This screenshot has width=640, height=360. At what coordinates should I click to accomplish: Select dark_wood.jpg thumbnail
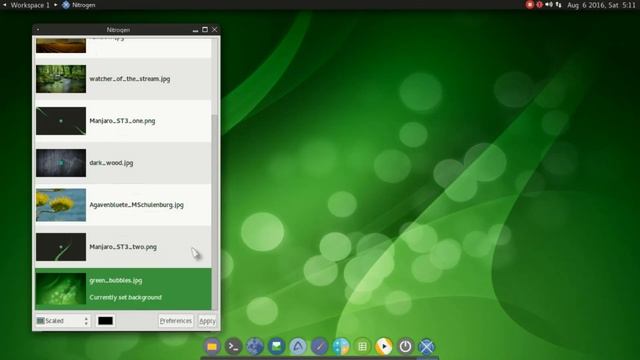pyautogui.click(x=61, y=163)
